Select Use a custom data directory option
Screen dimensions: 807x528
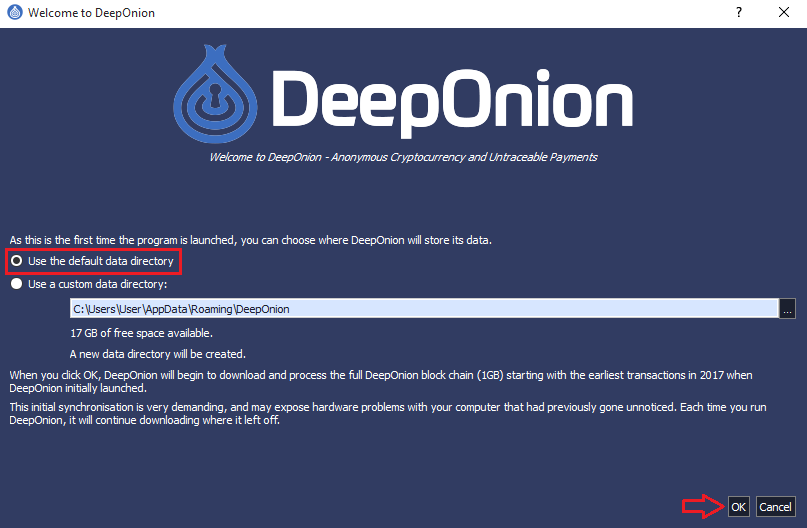pyautogui.click(x=89, y=284)
